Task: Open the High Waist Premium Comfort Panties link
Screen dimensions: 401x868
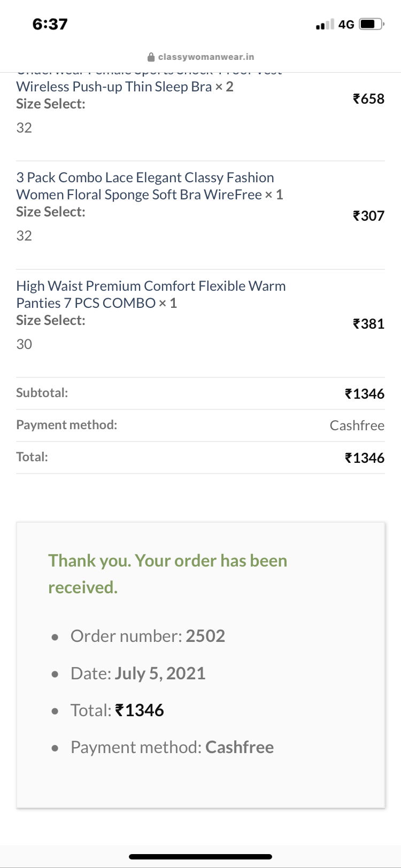Action: (x=151, y=294)
